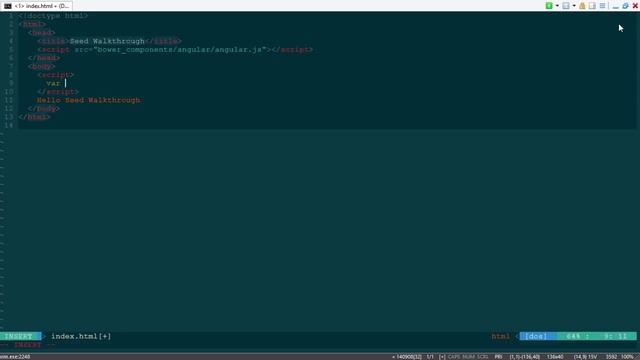The width and height of the screenshot is (640, 360).
Task: Click the process name at status bar left
Action: 16,357
